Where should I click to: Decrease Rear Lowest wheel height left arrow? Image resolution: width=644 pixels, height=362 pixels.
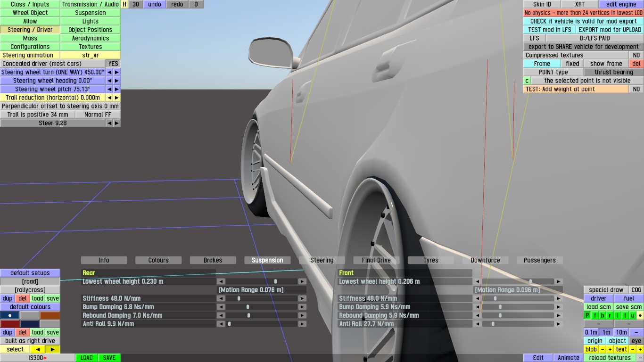221,281
